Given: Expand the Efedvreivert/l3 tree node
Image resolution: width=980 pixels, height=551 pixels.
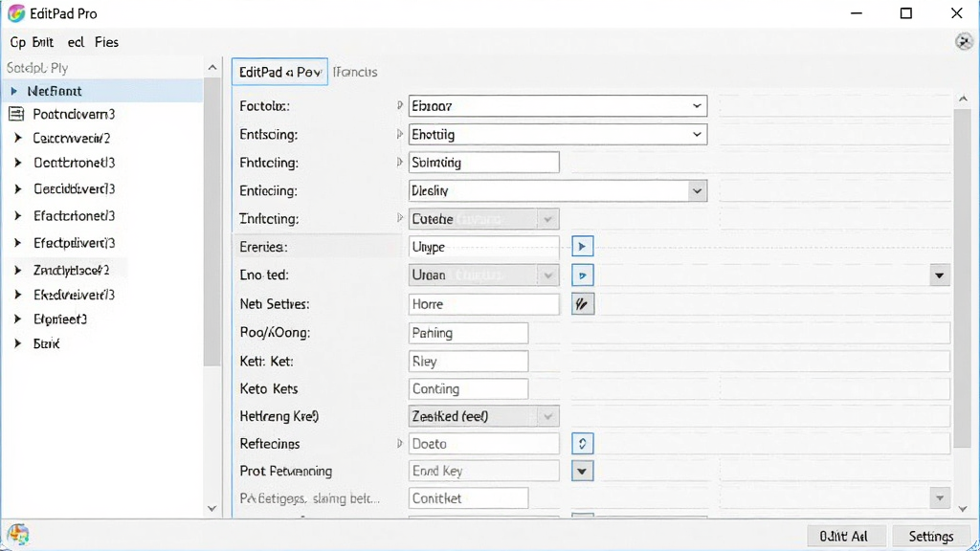Looking at the screenshot, I should 18,295.
